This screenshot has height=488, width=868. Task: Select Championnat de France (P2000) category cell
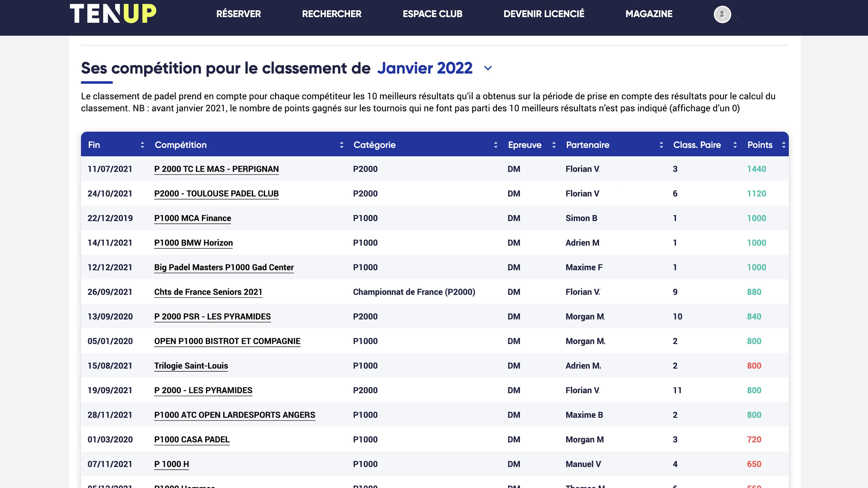pyautogui.click(x=414, y=292)
